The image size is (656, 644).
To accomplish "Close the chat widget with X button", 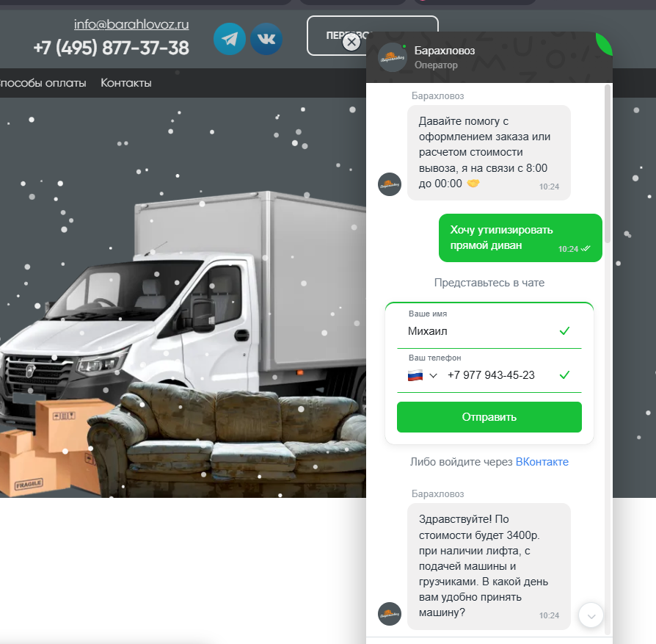I will click(351, 42).
